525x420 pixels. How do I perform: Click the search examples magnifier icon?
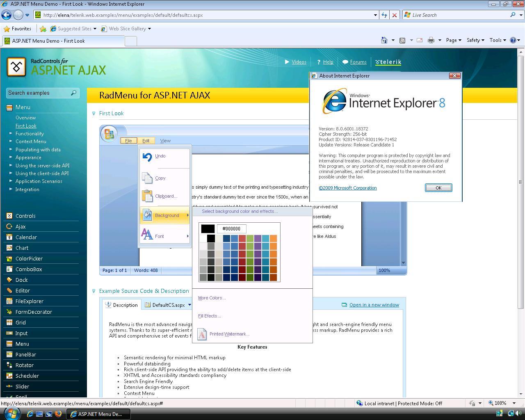[74, 93]
